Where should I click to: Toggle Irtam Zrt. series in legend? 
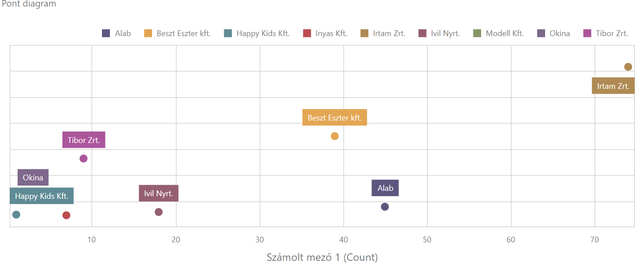382,33
